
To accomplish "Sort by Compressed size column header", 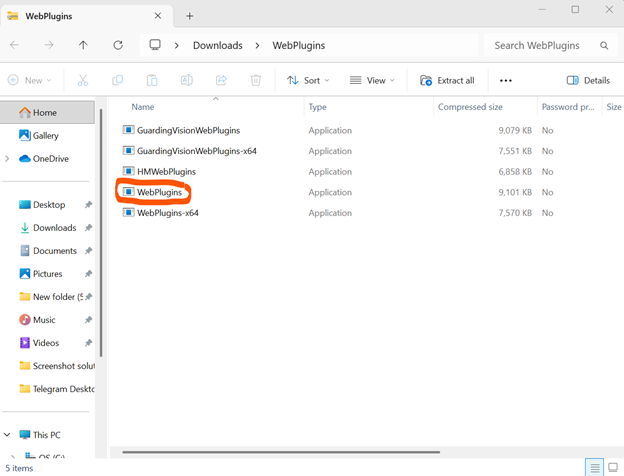I will tap(470, 107).
